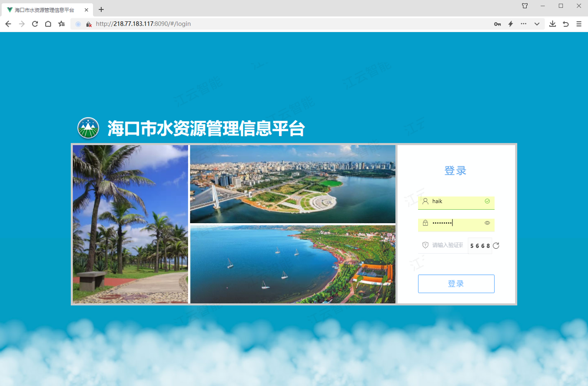Click the user icon beside username

425,201
